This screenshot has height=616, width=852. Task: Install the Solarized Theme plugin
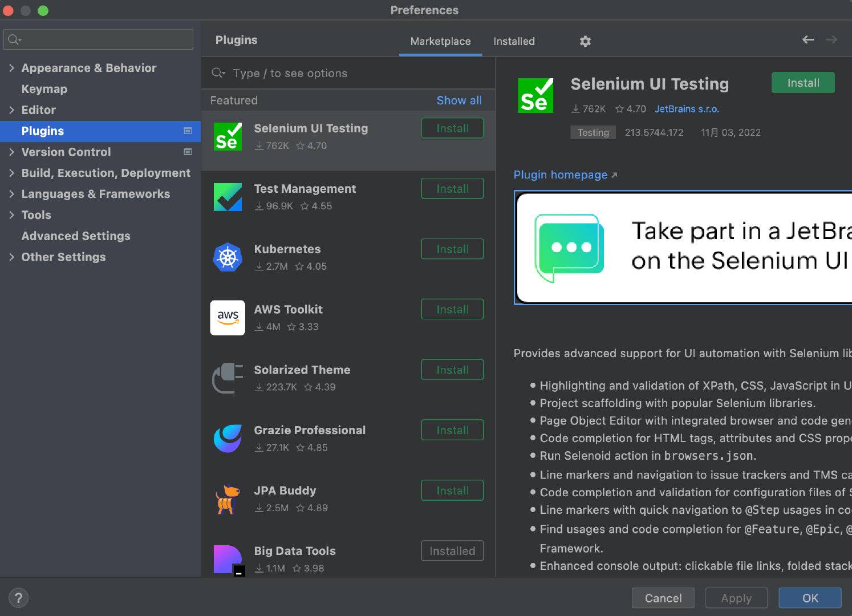pyautogui.click(x=452, y=370)
